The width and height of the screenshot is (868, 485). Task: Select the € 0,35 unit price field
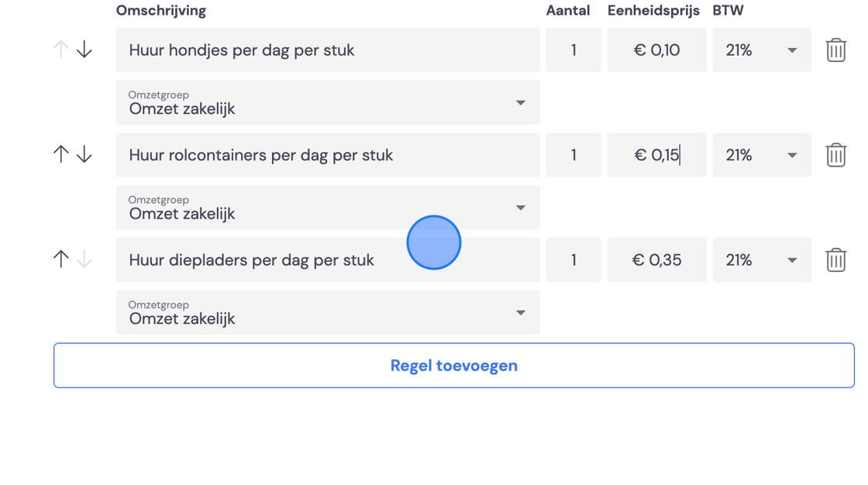[656, 260]
